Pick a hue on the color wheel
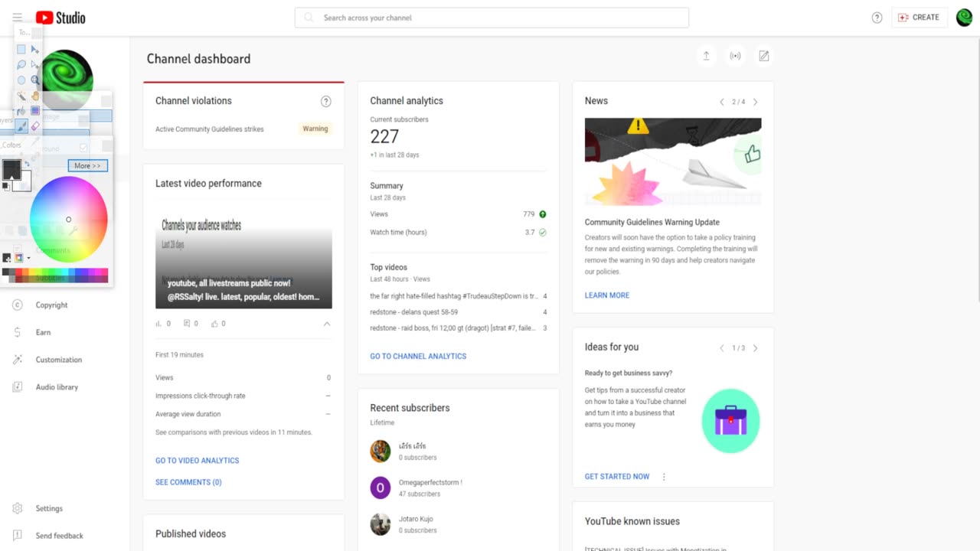This screenshot has height=551, width=980. 69,220
